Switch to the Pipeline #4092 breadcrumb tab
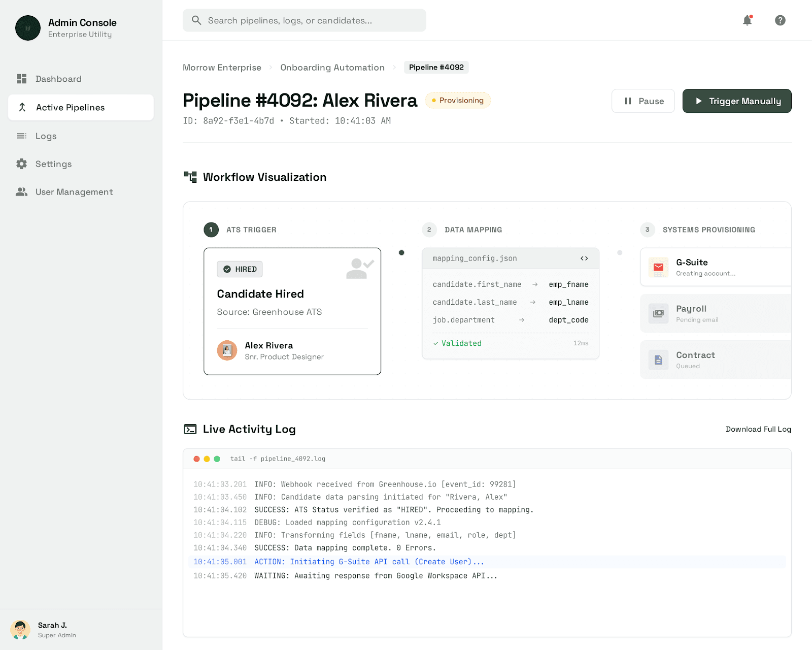Screen dimensions: 812x650 point(436,67)
